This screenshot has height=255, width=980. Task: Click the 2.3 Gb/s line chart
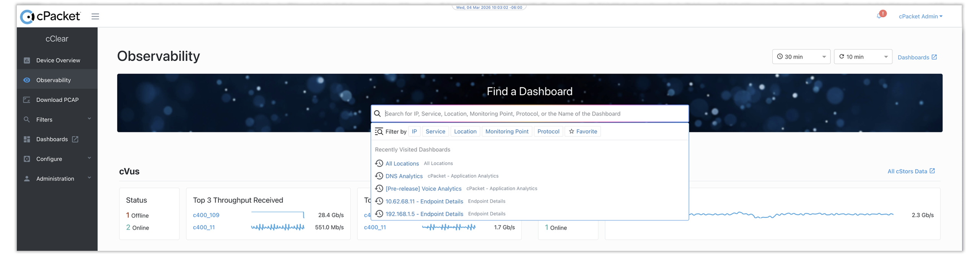pyautogui.click(x=791, y=215)
